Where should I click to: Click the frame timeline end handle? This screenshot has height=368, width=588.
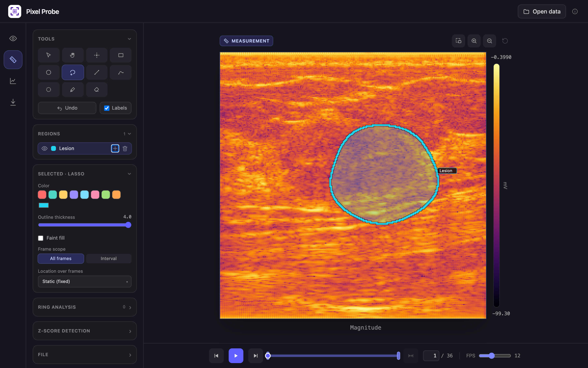399,356
